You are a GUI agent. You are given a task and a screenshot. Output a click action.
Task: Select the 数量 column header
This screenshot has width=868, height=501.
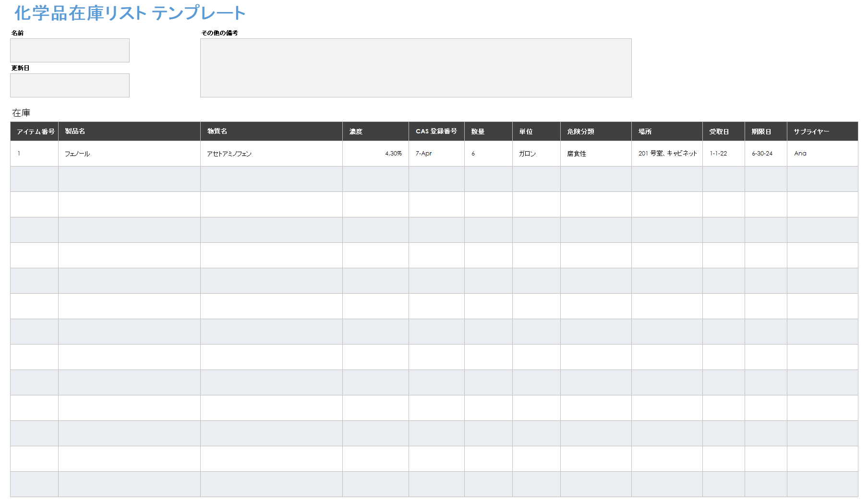489,131
